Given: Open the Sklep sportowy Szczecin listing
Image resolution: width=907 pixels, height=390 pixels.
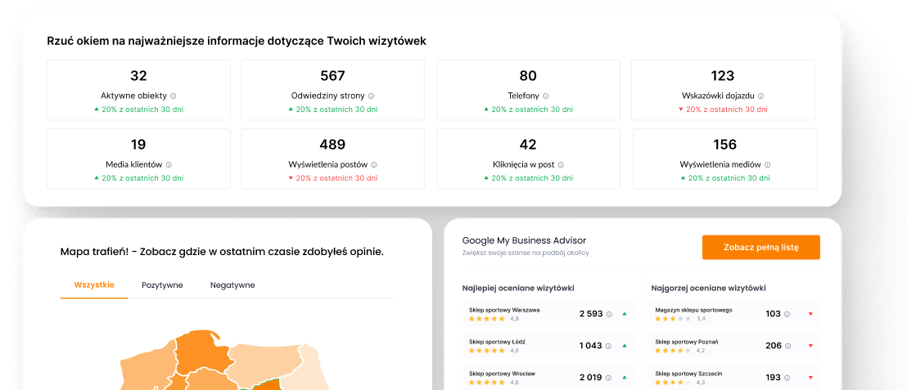Looking at the screenshot, I should (x=735, y=378).
